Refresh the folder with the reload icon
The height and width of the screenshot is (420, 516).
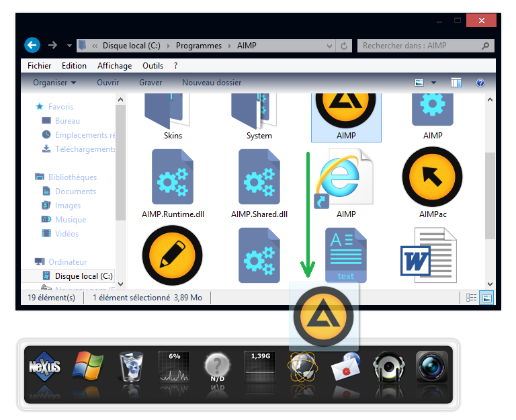coord(344,46)
